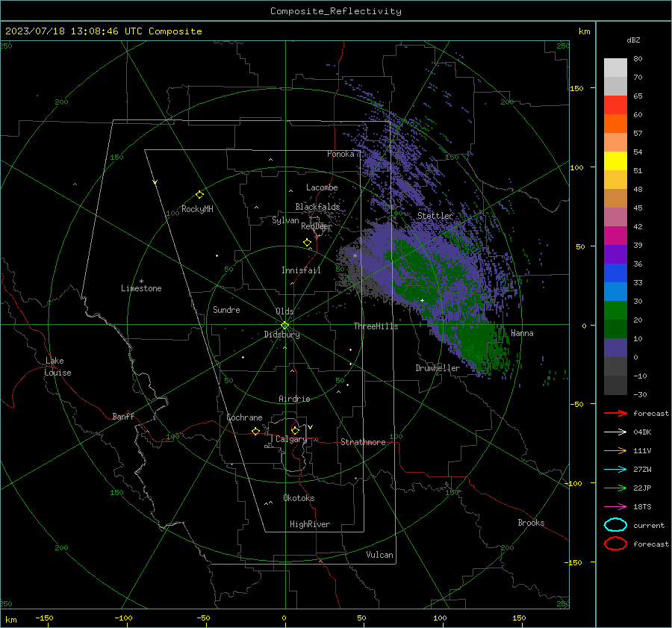Click the orange 111V arrow legend icon
The height and width of the screenshot is (628, 672).
coord(615,450)
